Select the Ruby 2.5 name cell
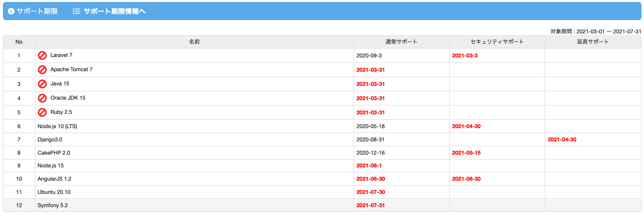The width and height of the screenshot is (644, 216). tap(194, 112)
